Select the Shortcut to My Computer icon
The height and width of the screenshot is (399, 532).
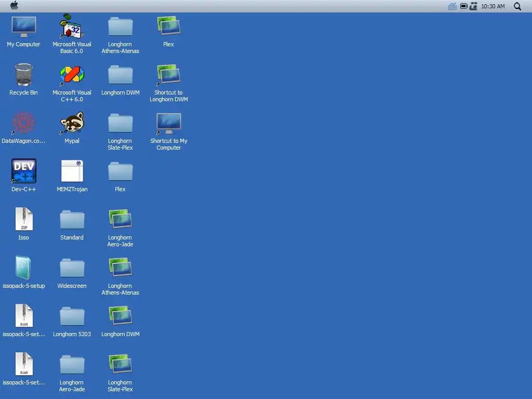[x=169, y=123]
